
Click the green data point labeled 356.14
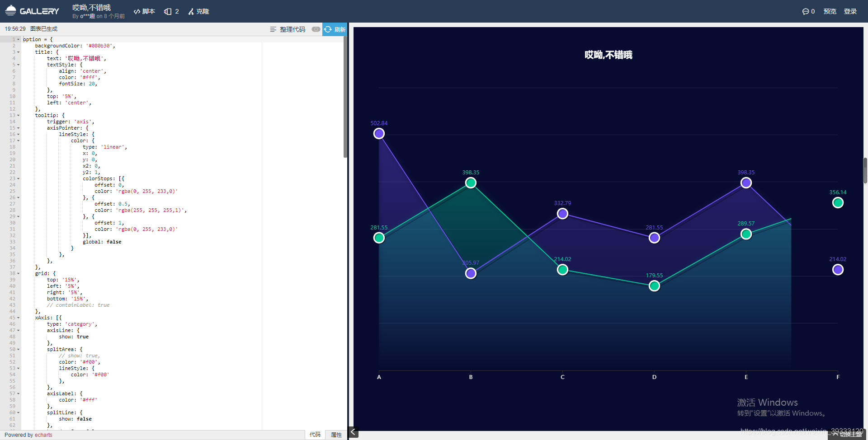(x=838, y=203)
